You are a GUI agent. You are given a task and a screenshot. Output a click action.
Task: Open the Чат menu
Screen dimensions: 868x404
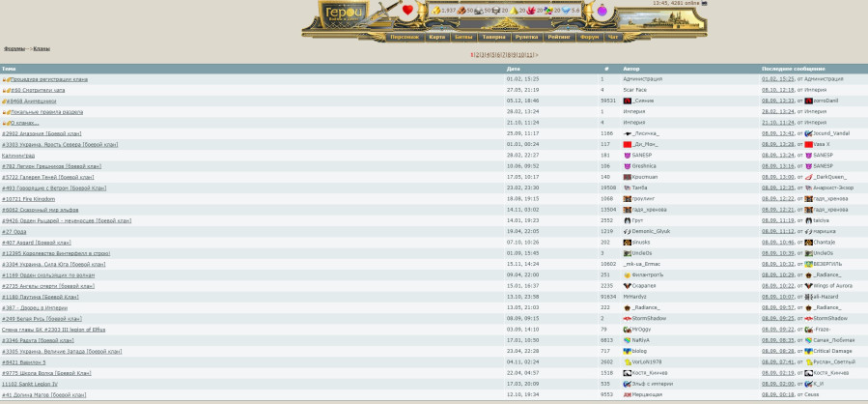(x=612, y=37)
